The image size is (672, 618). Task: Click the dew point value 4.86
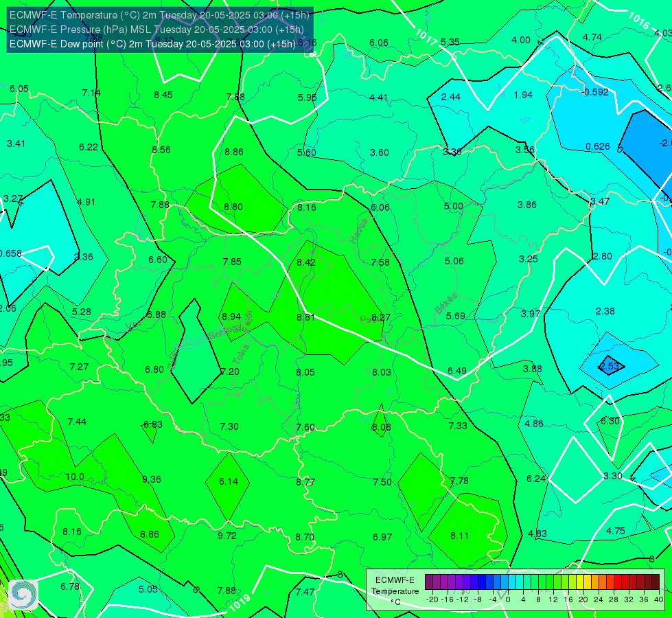pyautogui.click(x=534, y=424)
